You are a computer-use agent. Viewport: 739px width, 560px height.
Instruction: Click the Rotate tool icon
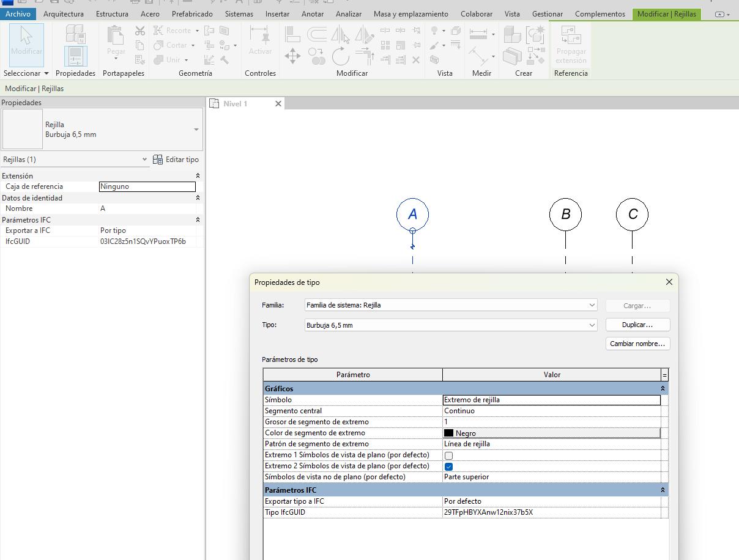pyautogui.click(x=340, y=57)
